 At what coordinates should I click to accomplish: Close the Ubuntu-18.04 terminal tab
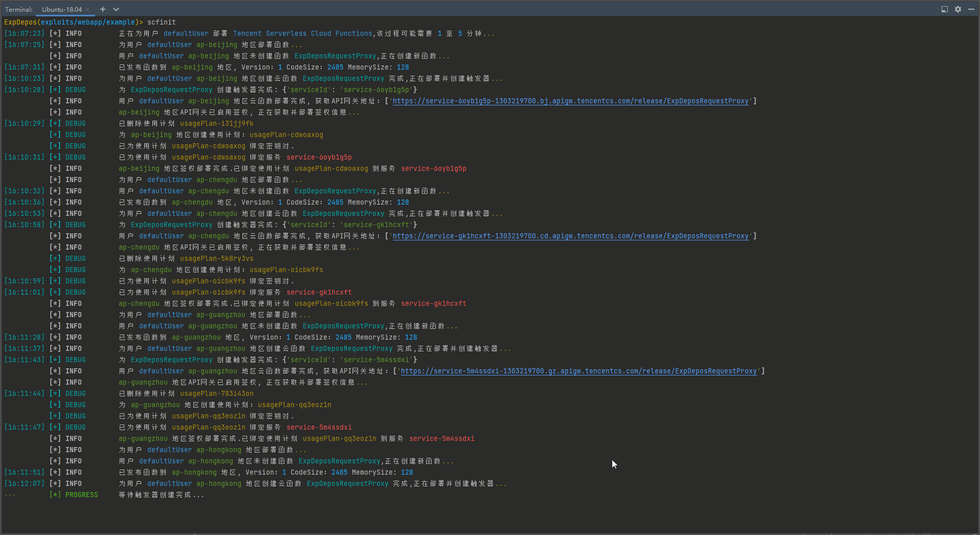coord(87,10)
